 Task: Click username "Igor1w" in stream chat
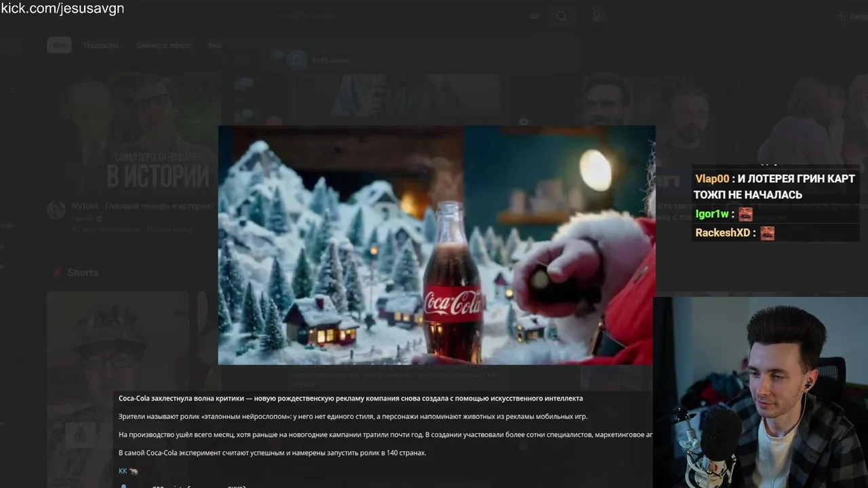pos(712,214)
